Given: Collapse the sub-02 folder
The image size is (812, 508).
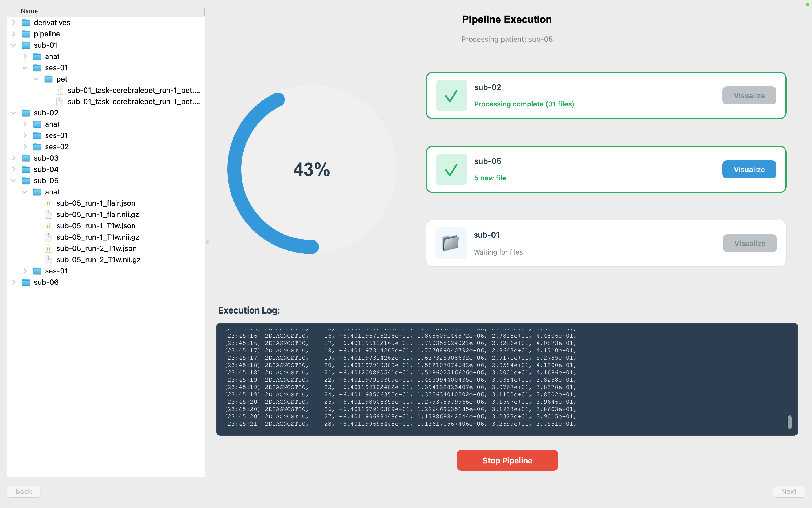Looking at the screenshot, I should 14,113.
